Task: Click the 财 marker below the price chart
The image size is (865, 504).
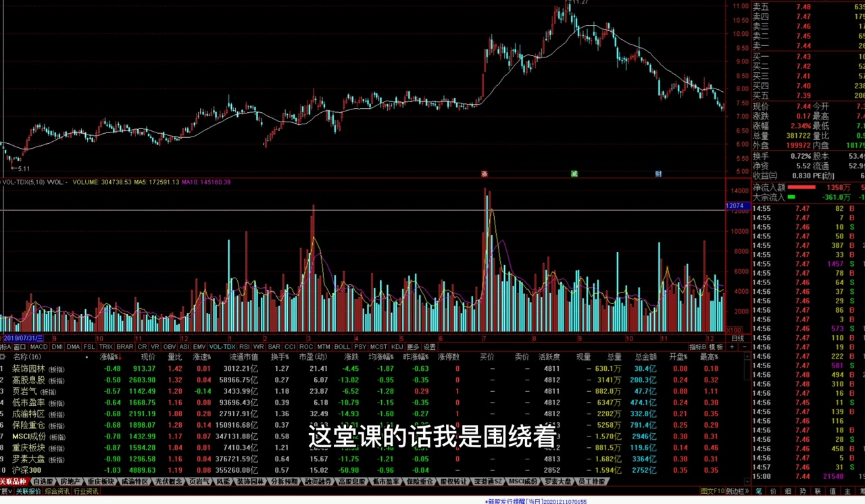Action: (x=658, y=174)
